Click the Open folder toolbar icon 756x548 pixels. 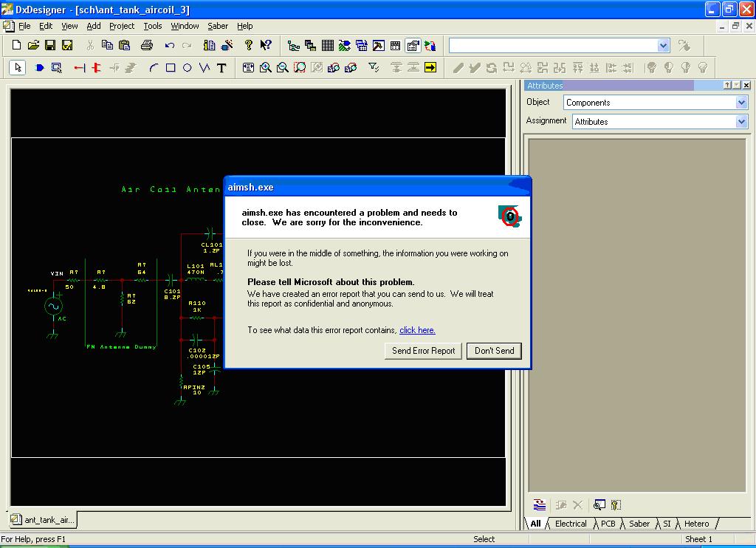pyautogui.click(x=33, y=46)
